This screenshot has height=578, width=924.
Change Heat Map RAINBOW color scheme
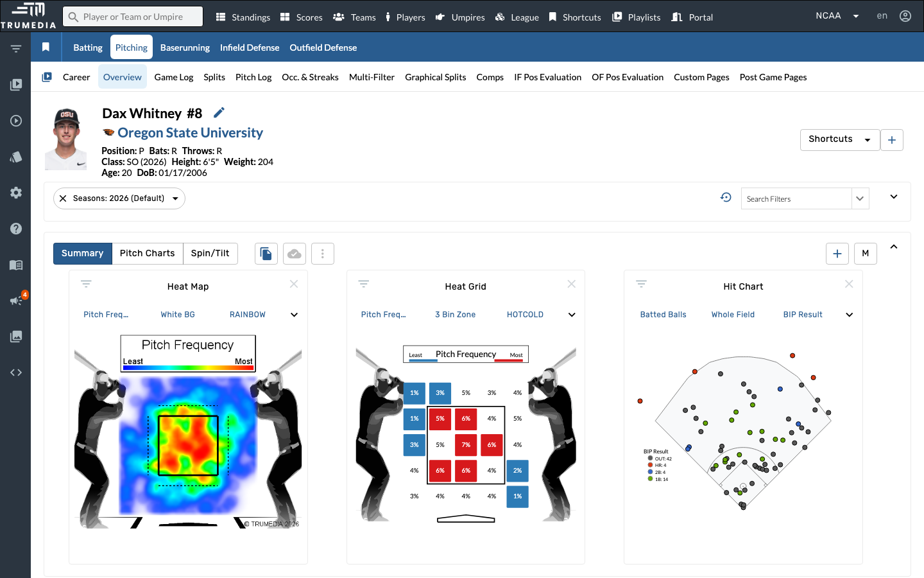tap(248, 315)
